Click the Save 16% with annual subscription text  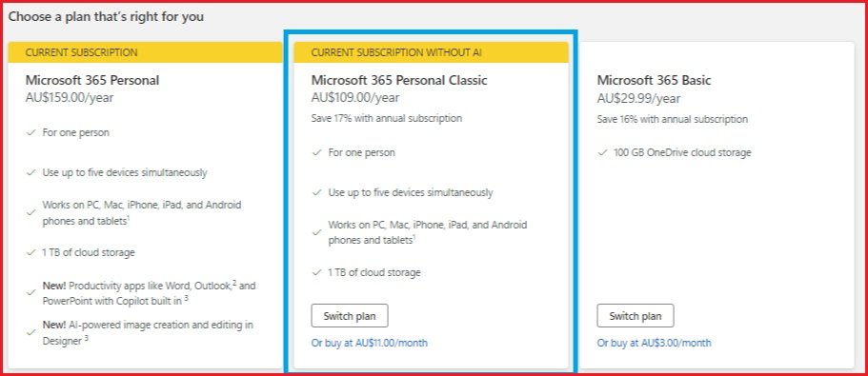click(x=672, y=119)
